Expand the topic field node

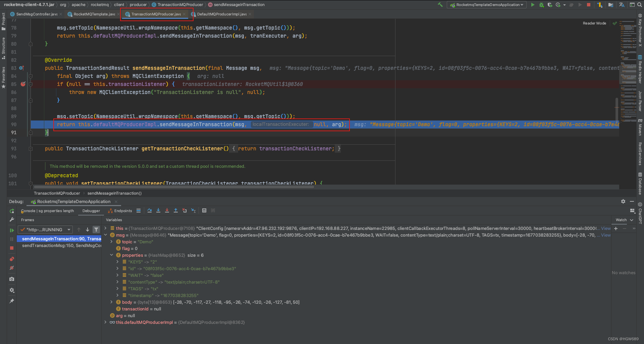click(111, 242)
